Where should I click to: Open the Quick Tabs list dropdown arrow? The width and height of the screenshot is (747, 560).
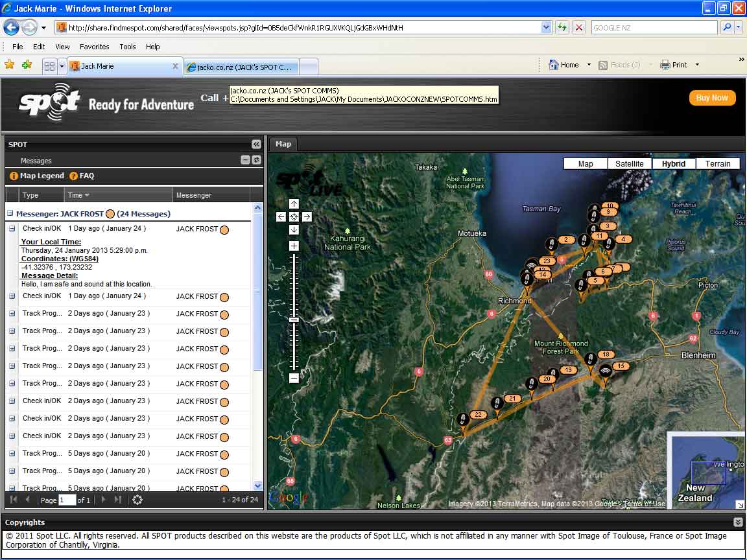pyautogui.click(x=62, y=66)
